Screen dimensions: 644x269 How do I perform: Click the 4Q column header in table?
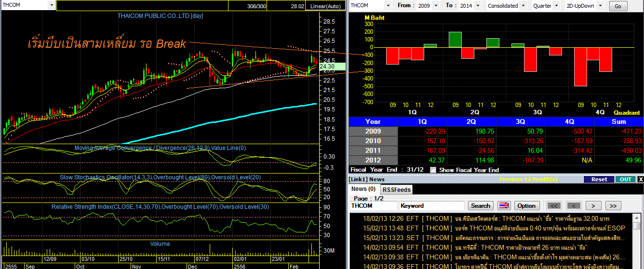570,121
